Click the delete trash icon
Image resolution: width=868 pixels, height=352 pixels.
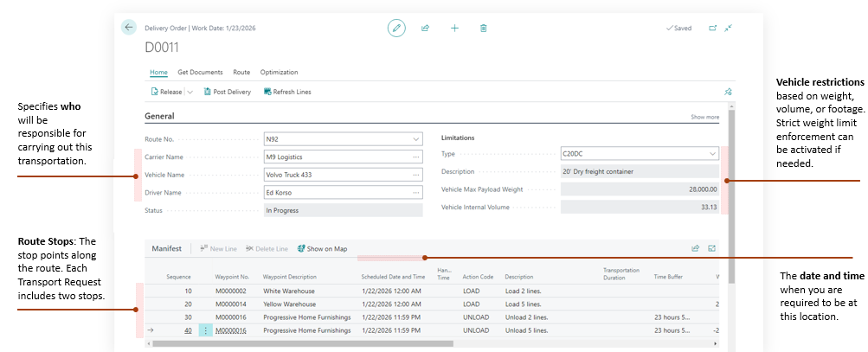[483, 28]
